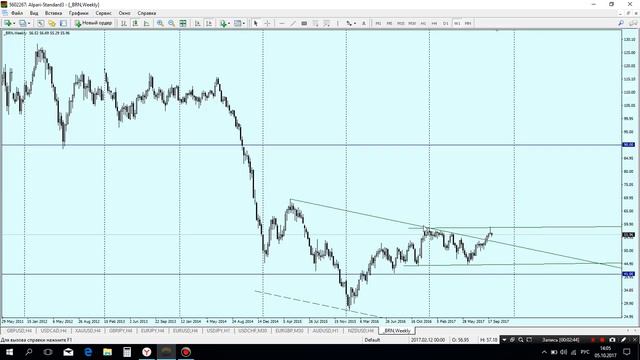Open the Справка menu
The width and height of the screenshot is (640, 360).
(x=147, y=13)
